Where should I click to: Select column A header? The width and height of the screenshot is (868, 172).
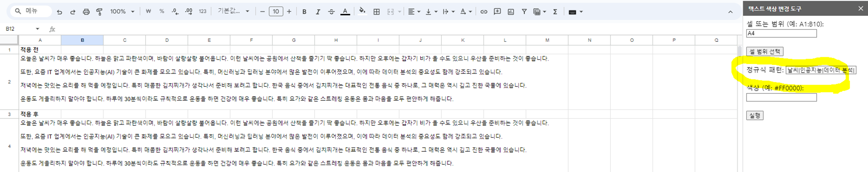(x=40, y=40)
